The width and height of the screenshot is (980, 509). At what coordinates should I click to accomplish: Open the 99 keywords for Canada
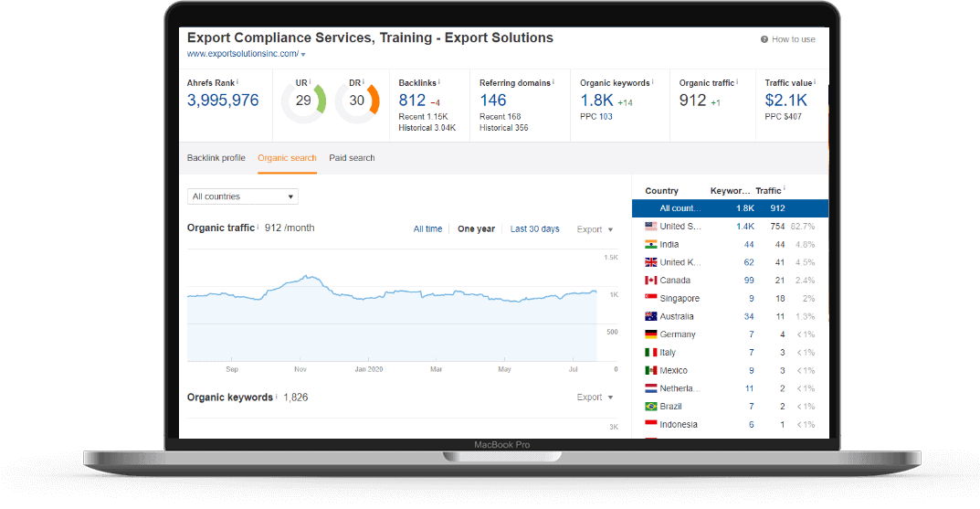749,281
